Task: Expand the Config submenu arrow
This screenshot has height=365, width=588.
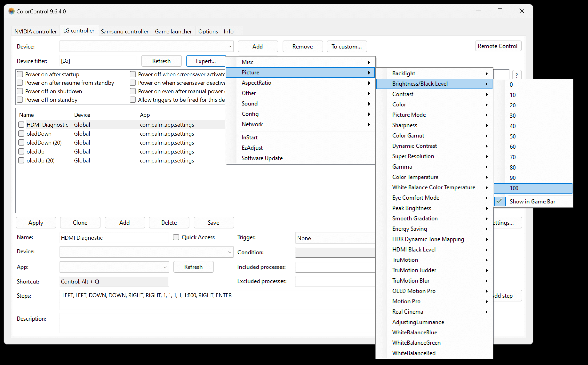Action: pos(369,114)
